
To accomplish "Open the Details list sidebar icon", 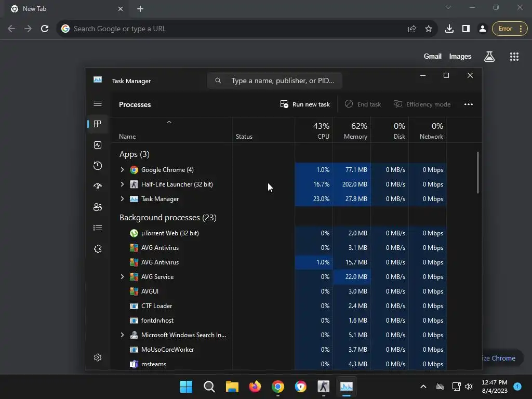I will click(x=98, y=228).
